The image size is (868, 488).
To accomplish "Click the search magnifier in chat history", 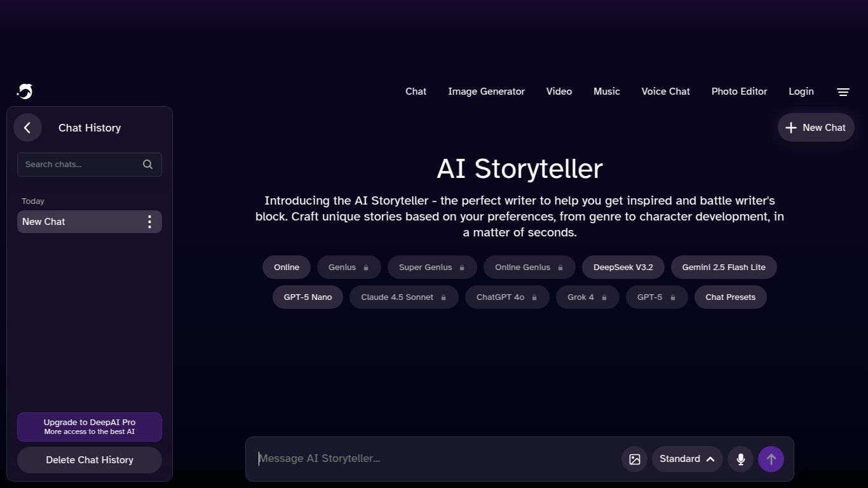I will click(147, 164).
